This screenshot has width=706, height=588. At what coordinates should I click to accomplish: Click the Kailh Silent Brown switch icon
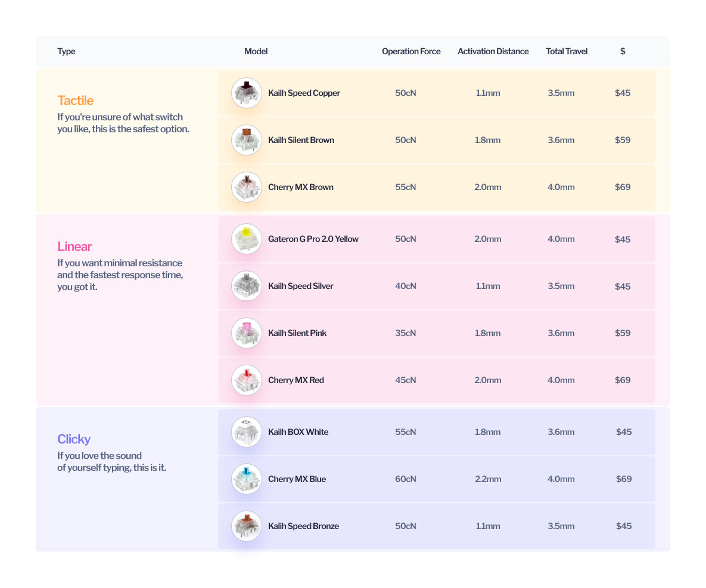246,140
